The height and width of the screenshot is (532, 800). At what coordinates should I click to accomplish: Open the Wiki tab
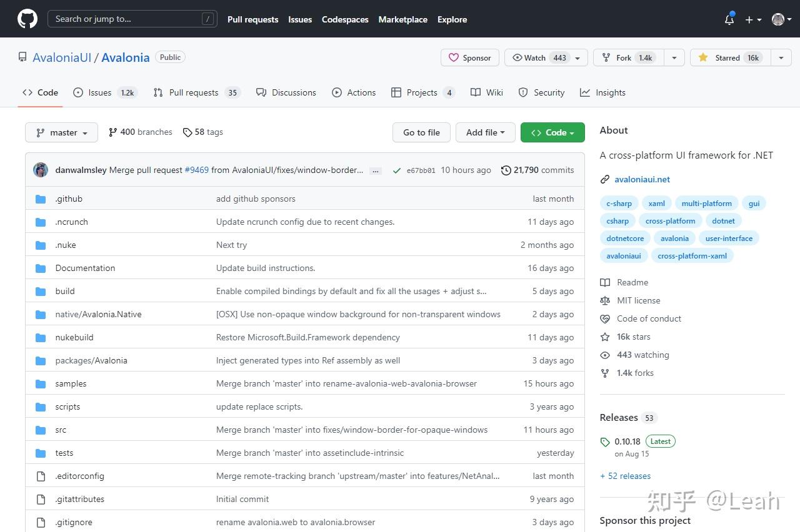487,92
